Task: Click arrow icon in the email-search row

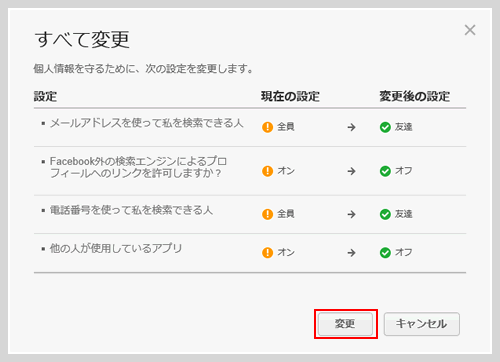Action: (x=351, y=127)
